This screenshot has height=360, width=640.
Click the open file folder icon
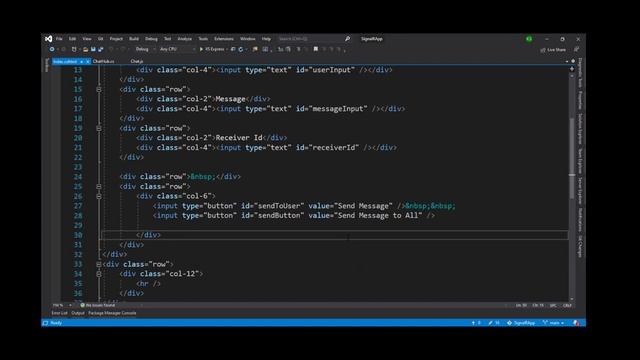85,49
